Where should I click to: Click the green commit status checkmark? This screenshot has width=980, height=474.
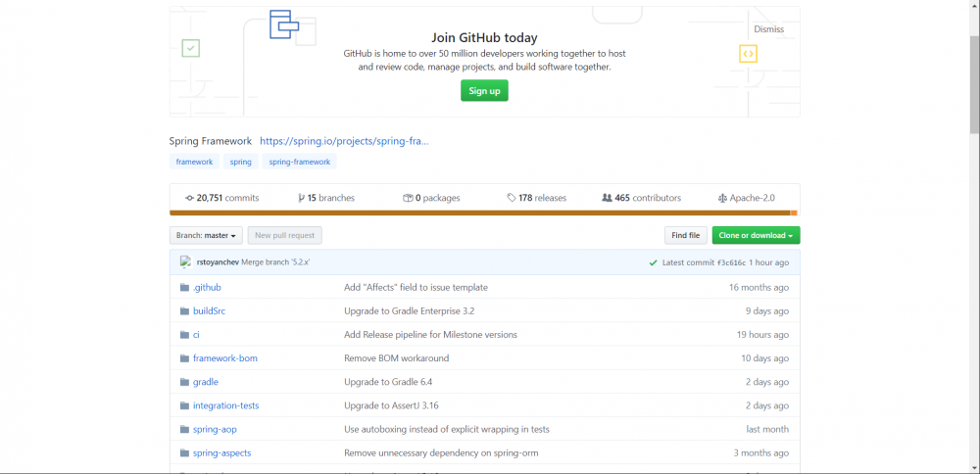(653, 262)
